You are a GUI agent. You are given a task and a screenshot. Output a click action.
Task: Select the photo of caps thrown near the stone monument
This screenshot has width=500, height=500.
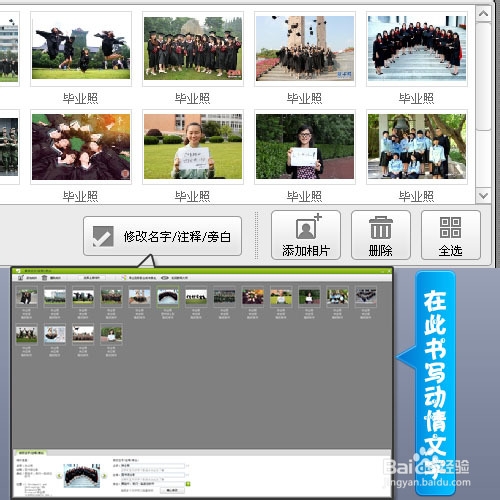tap(305, 49)
